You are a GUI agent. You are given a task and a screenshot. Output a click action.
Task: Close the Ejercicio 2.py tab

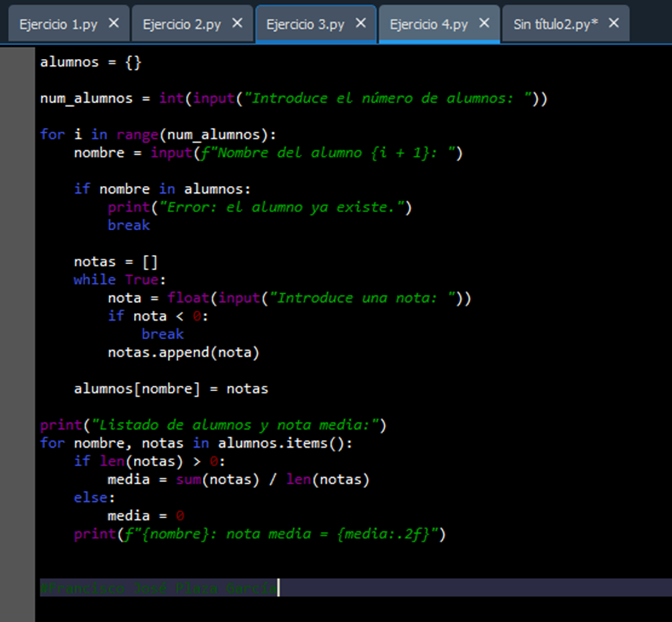(x=237, y=23)
